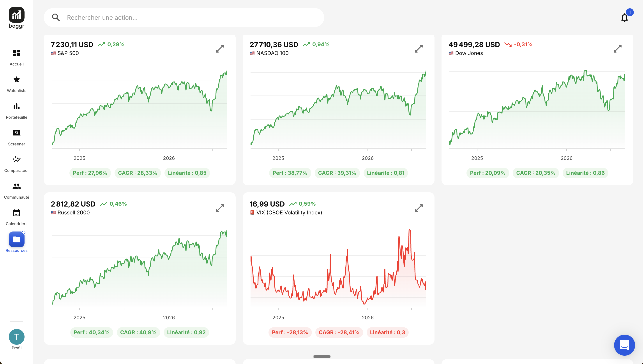The image size is (643, 364).
Task: Visit the Communauté section
Action: click(16, 190)
